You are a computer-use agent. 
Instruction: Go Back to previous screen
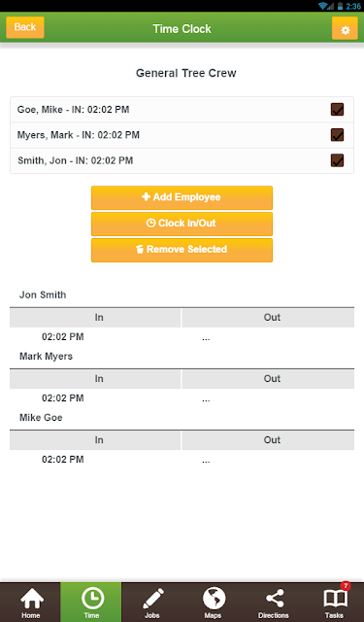tap(25, 27)
